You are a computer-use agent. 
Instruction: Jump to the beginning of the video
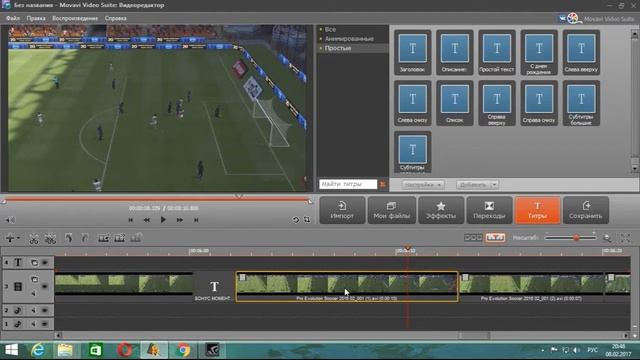click(x=131, y=220)
